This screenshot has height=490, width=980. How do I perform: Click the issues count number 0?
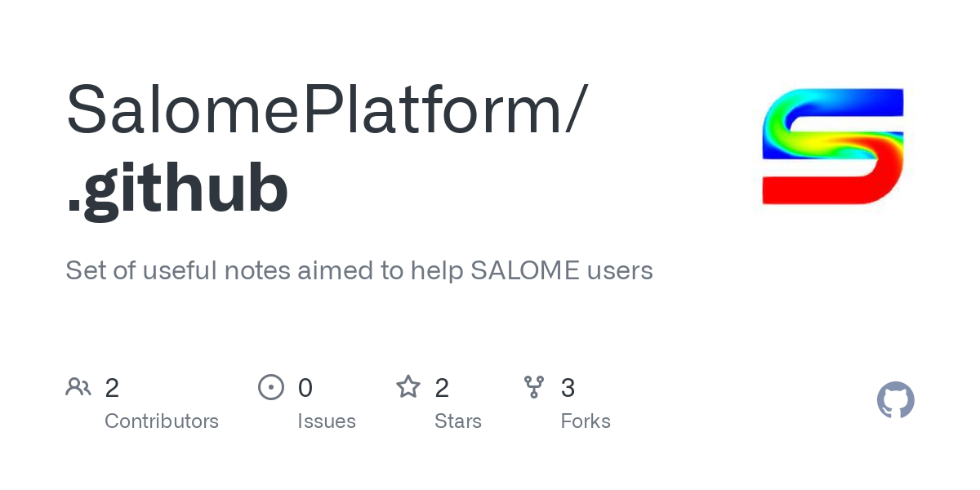305,388
